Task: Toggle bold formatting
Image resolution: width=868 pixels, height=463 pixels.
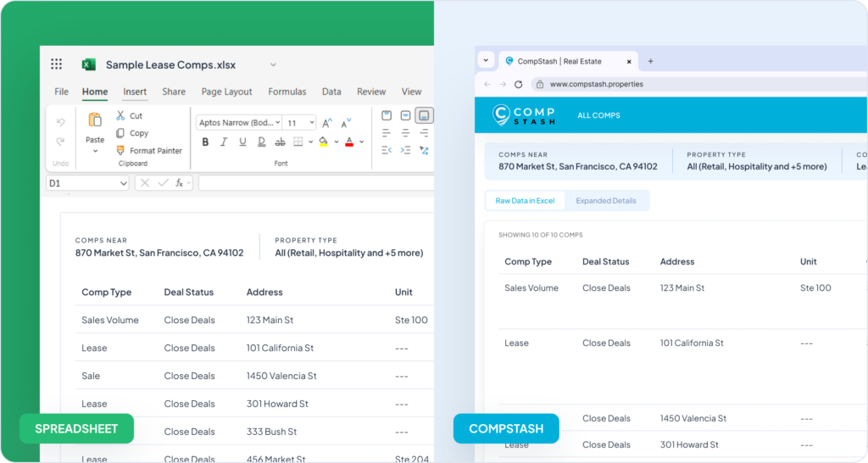Action: click(205, 142)
